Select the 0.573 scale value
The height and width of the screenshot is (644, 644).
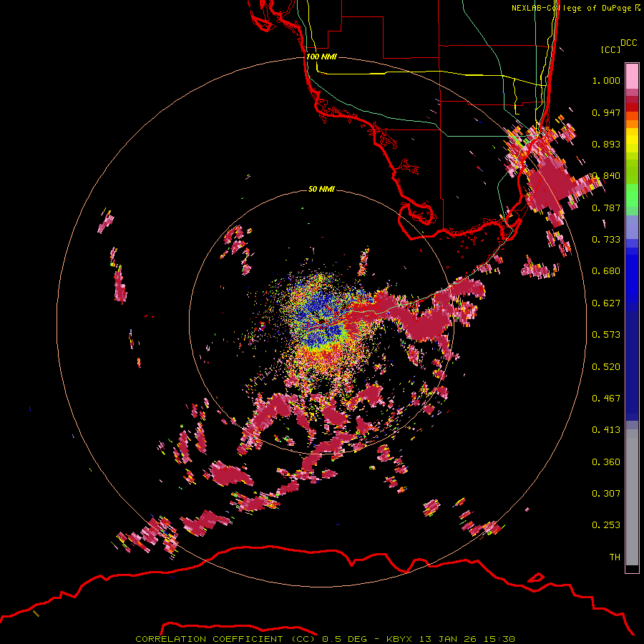coord(606,335)
